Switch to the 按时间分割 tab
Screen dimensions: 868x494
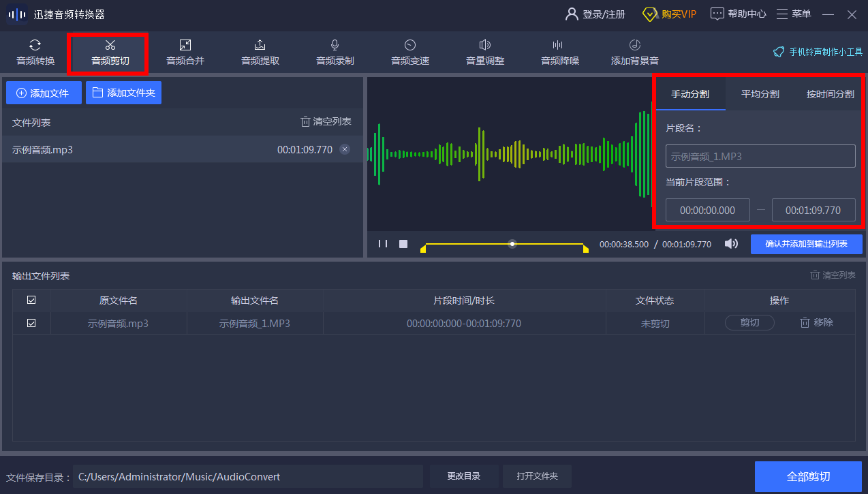[829, 94]
